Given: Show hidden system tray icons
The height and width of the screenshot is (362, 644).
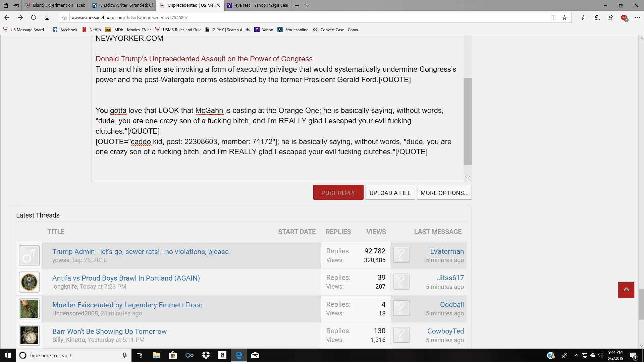Looking at the screenshot, I should point(576,355).
